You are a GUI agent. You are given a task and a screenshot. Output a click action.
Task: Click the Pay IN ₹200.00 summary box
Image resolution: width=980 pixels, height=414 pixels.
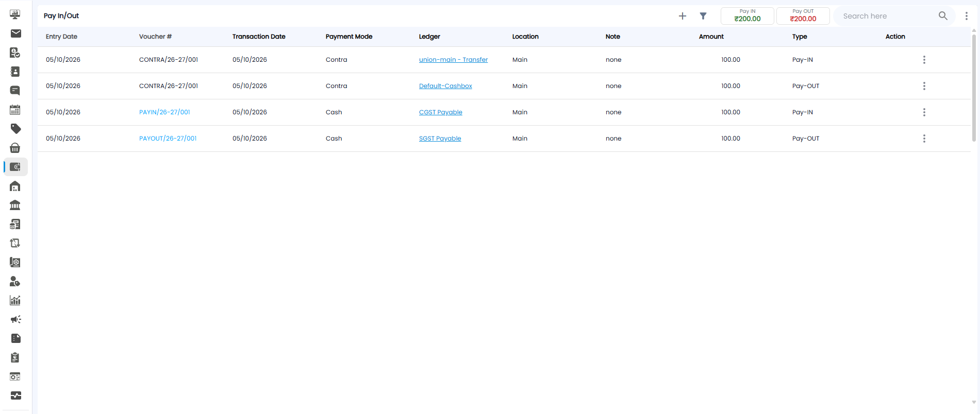748,16
